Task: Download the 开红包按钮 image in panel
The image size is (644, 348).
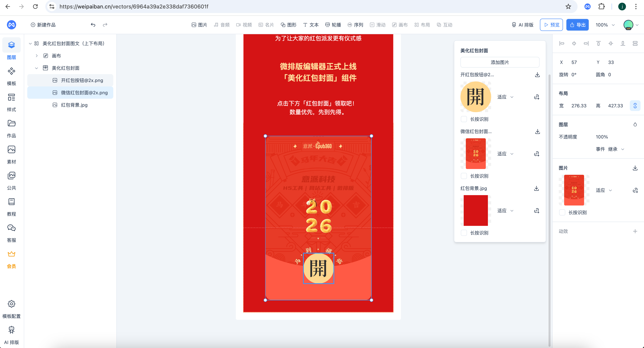Action: pos(537,75)
